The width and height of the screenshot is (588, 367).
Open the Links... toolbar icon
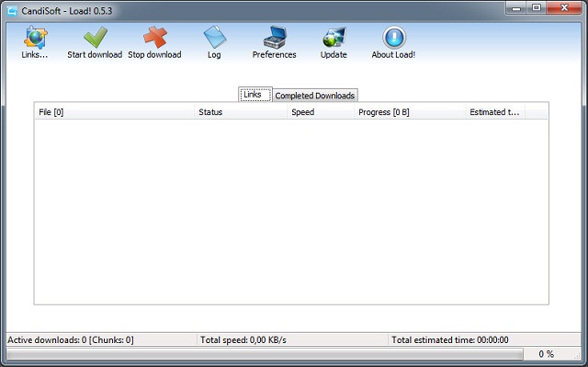tap(35, 38)
